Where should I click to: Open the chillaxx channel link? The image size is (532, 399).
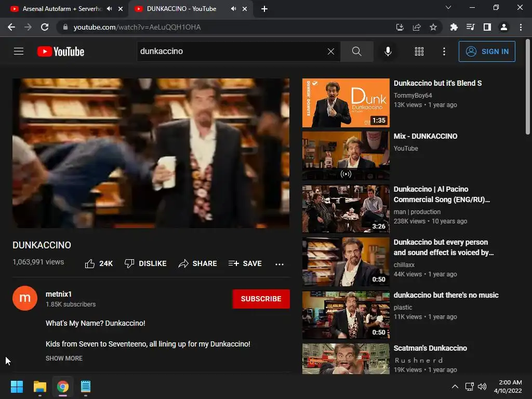(404, 264)
